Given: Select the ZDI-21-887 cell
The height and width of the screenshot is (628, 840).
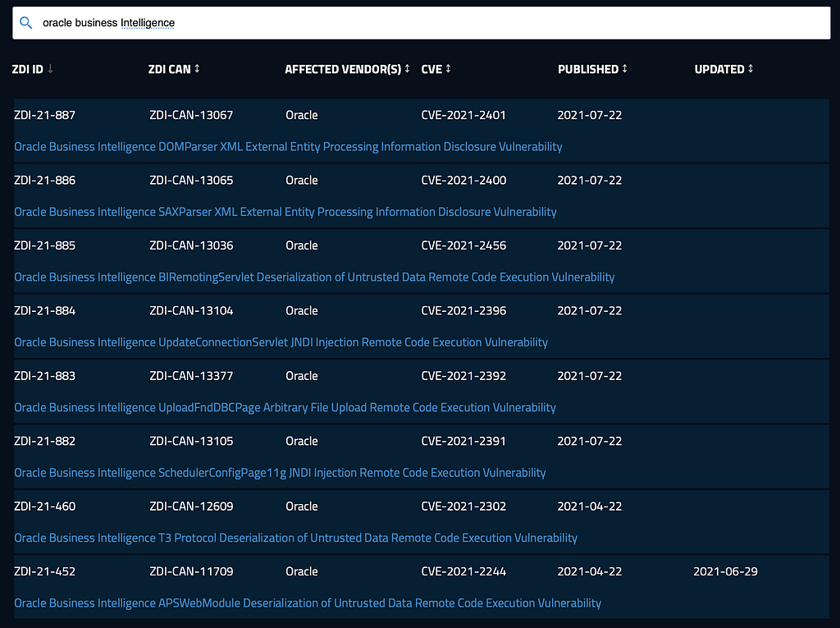Looking at the screenshot, I should click(44, 115).
